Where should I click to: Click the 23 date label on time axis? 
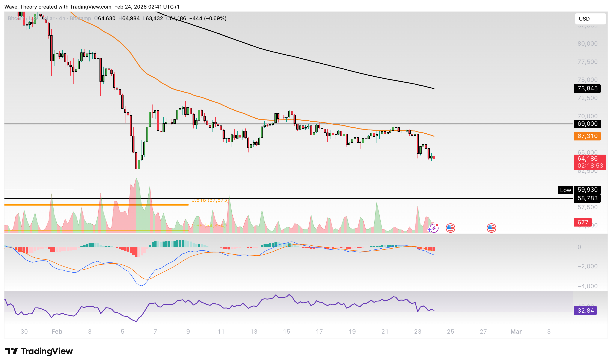(x=418, y=332)
